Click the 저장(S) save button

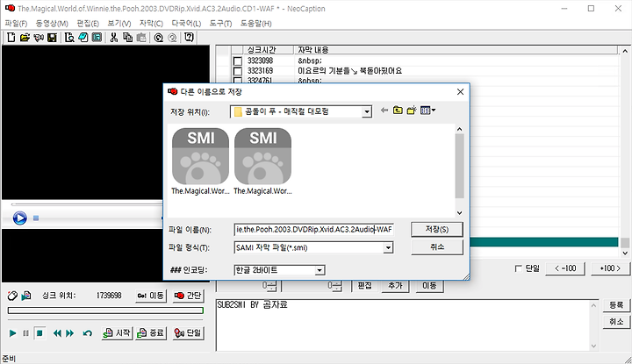tap(437, 229)
